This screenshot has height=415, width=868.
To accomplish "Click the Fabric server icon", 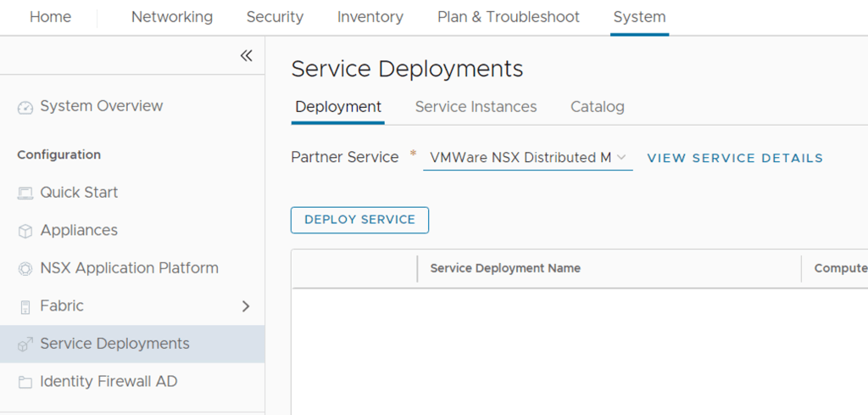I will (25, 306).
